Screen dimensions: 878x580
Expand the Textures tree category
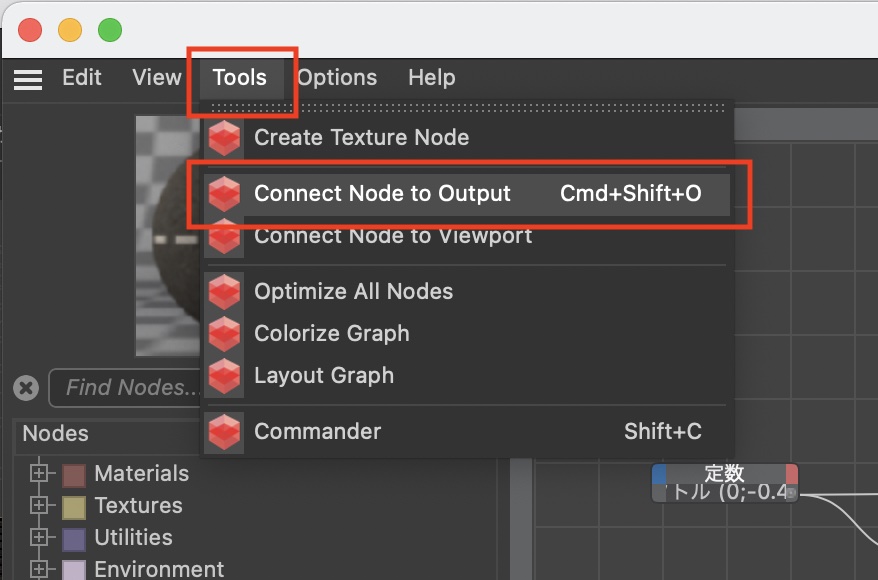click(40, 506)
